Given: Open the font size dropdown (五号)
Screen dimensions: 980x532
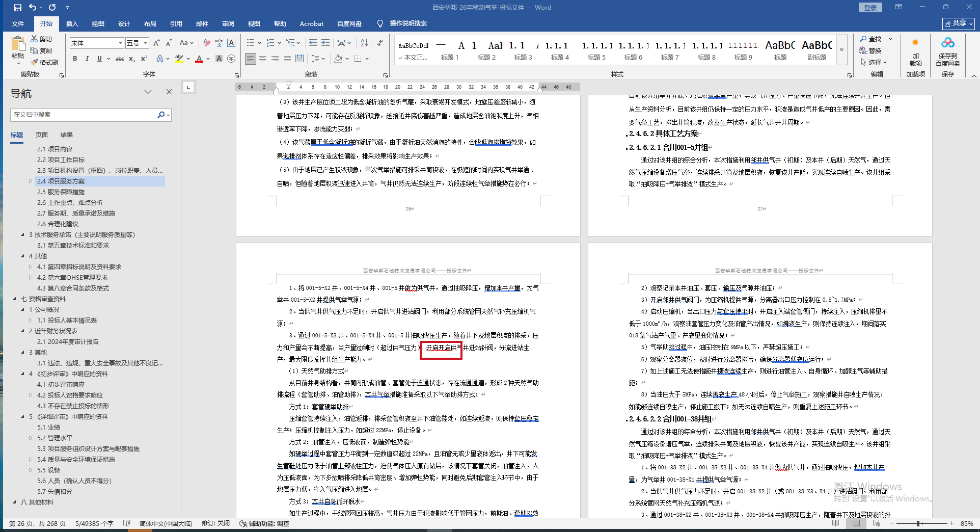Looking at the screenshot, I should [145, 43].
